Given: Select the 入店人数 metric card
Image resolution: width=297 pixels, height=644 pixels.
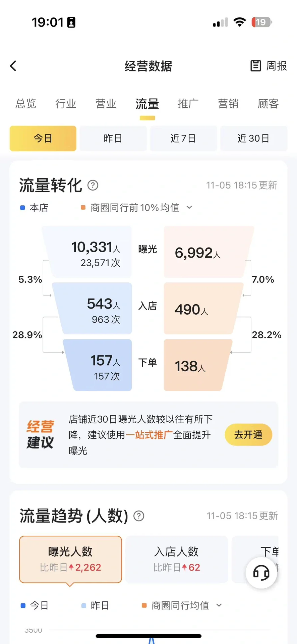Looking at the screenshot, I should 177,559.
